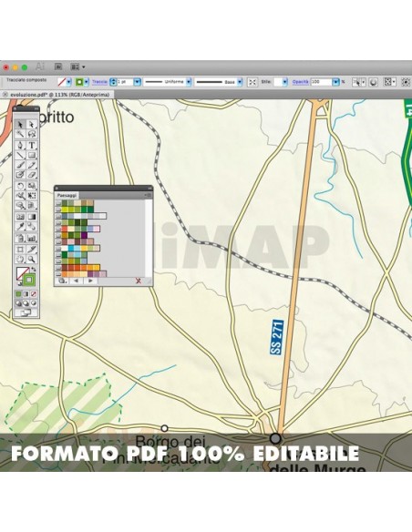Image resolution: width=412 pixels, height=532 pixels.
Task: Open Paesaggi panel flyout menu
Action: (148, 195)
